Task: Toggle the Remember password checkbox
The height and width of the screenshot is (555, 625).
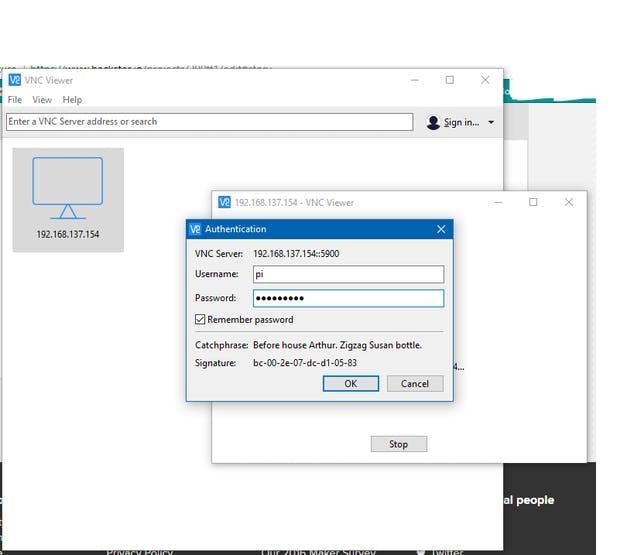Action: pos(200,319)
